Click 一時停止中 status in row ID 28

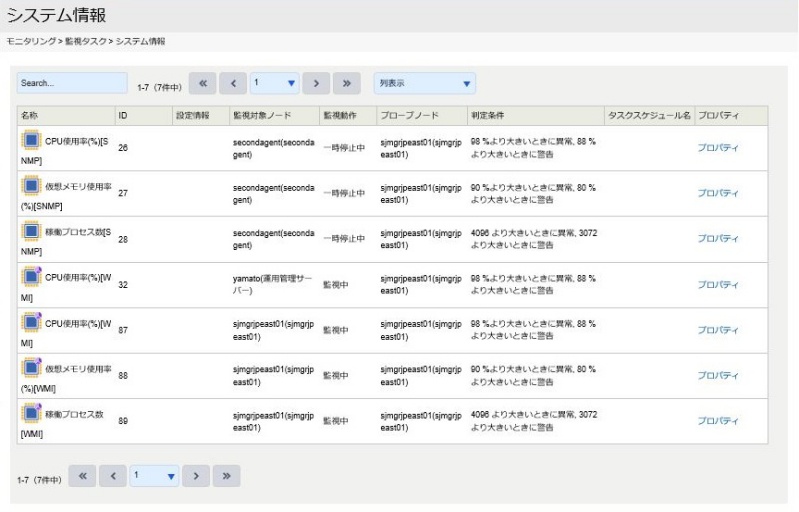[344, 238]
